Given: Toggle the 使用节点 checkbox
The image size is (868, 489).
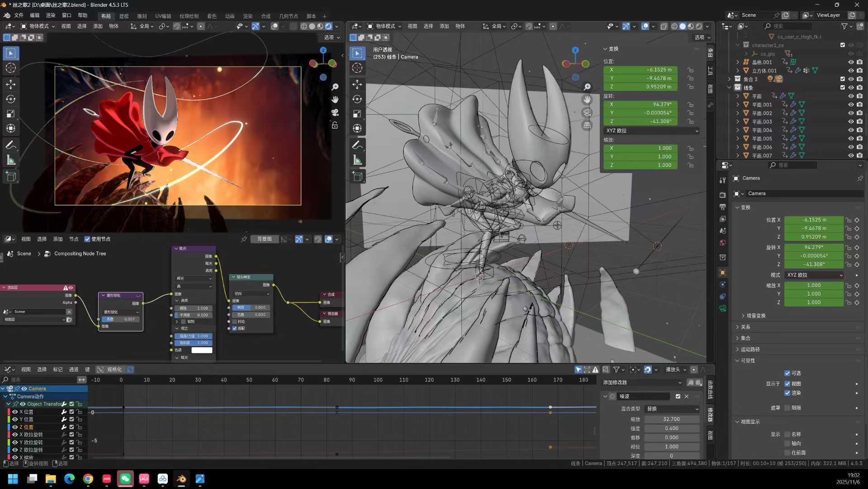Looking at the screenshot, I should click(87, 239).
